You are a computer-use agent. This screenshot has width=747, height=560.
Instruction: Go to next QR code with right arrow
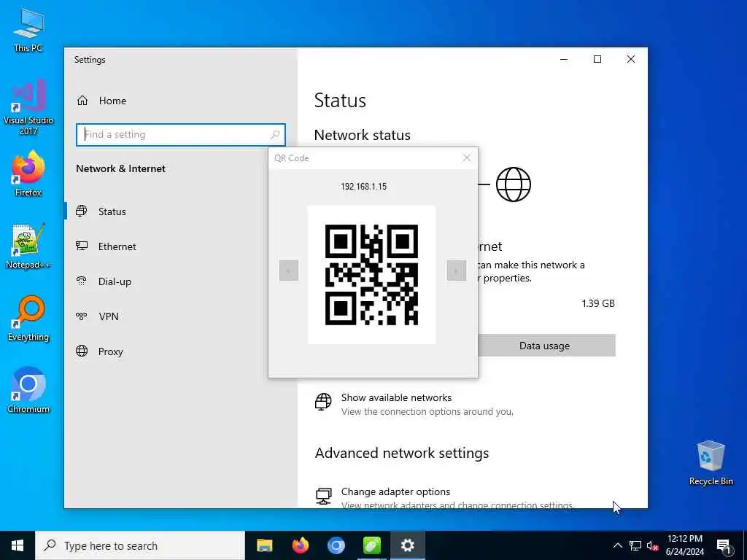coord(457,271)
